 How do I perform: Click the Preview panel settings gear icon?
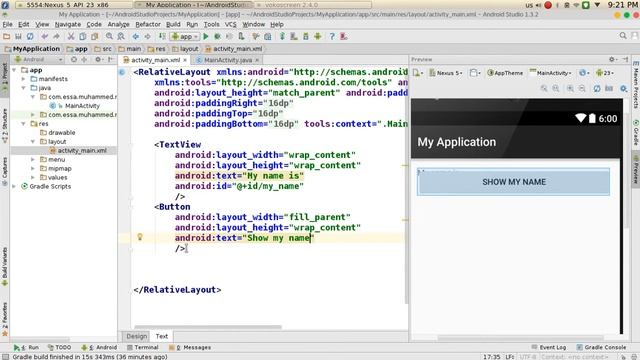pyautogui.click(x=612, y=59)
